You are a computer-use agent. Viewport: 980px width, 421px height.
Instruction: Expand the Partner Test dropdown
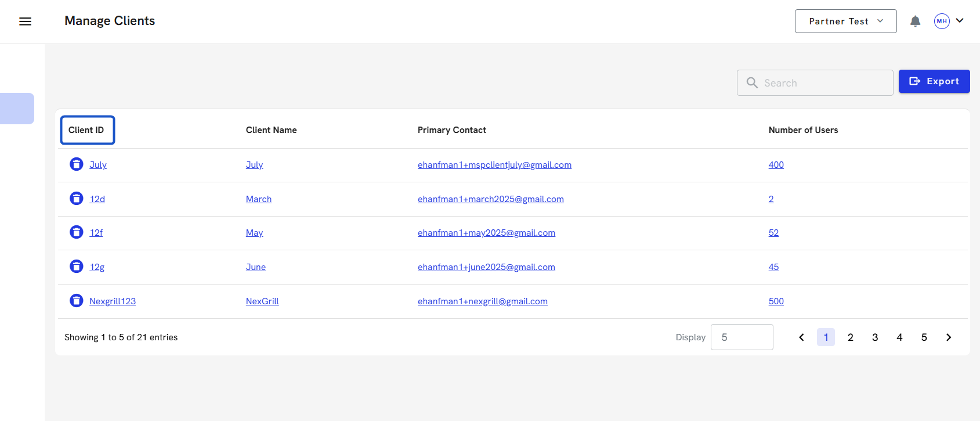[x=845, y=21]
